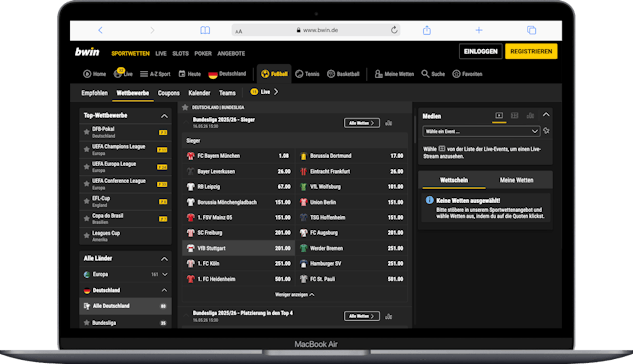The image size is (633, 364).
Task: Collapse the Top-Wettbewerbe section
Action: click(x=164, y=116)
